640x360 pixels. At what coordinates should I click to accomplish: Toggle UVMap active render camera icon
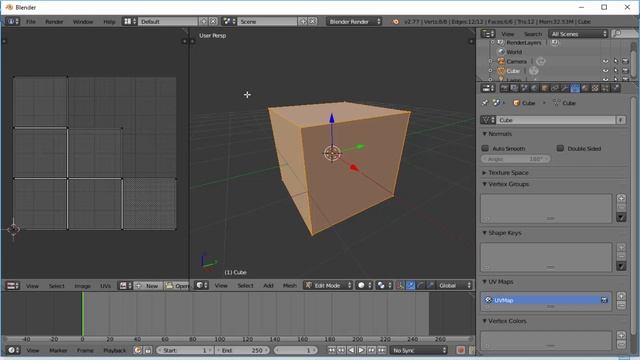tap(604, 300)
